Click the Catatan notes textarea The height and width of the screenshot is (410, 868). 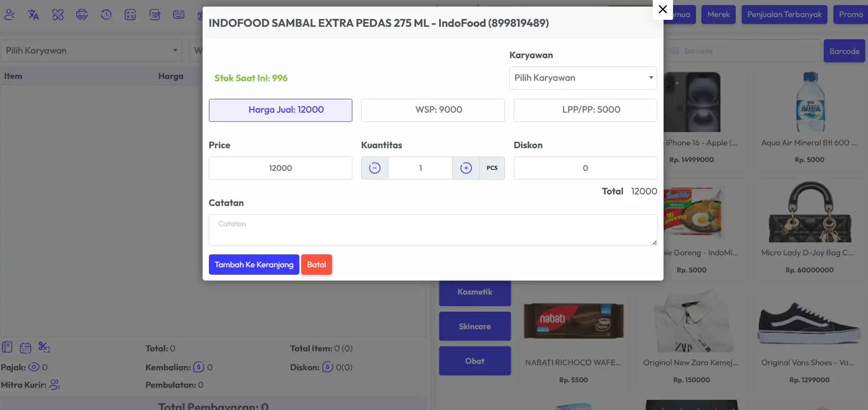tap(433, 230)
